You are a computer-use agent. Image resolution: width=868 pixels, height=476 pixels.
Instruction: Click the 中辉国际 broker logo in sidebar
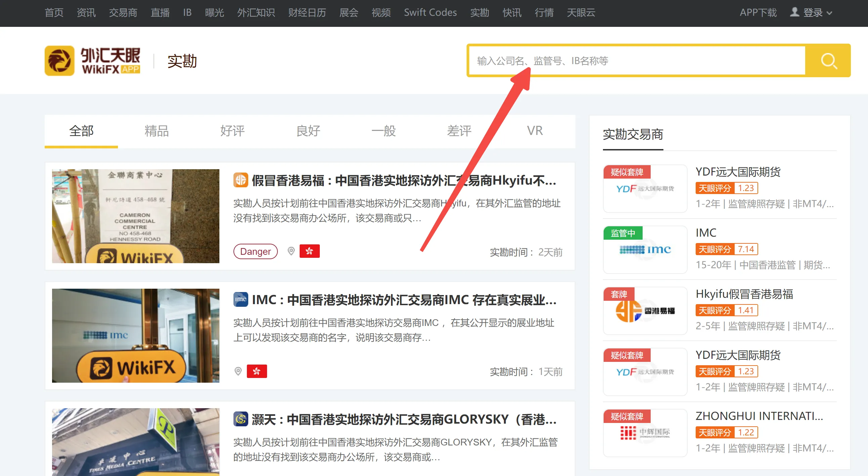(x=645, y=433)
